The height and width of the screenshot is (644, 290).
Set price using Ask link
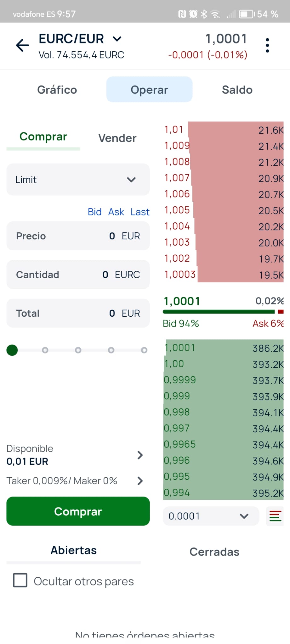pyautogui.click(x=116, y=212)
